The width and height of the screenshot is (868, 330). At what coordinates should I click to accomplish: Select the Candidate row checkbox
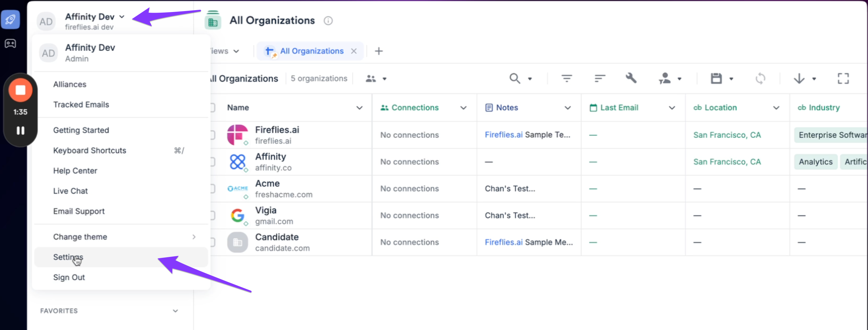tap(212, 242)
